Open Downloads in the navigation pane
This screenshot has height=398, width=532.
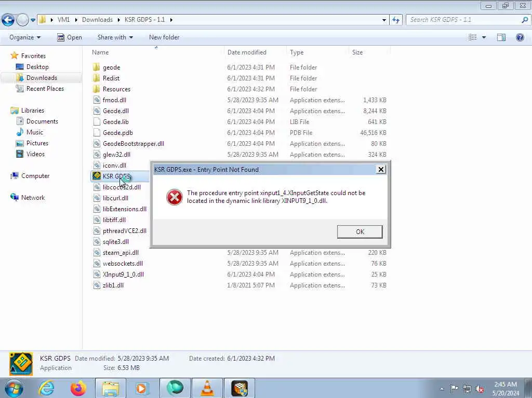coord(42,78)
